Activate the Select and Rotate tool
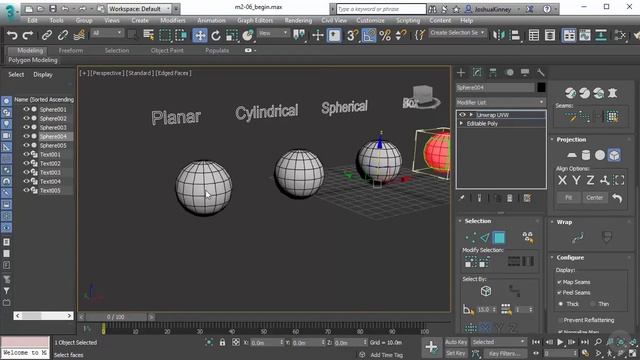This screenshot has width=640, height=360. coord(216,36)
